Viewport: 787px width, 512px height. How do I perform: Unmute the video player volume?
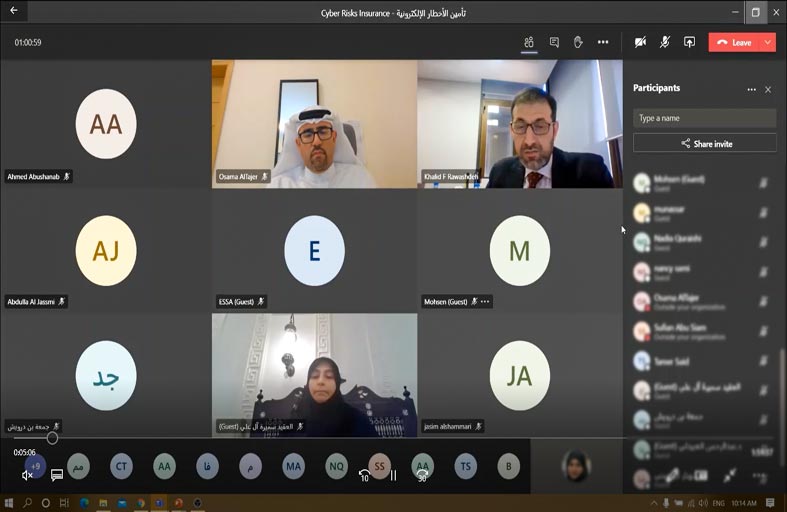point(27,476)
